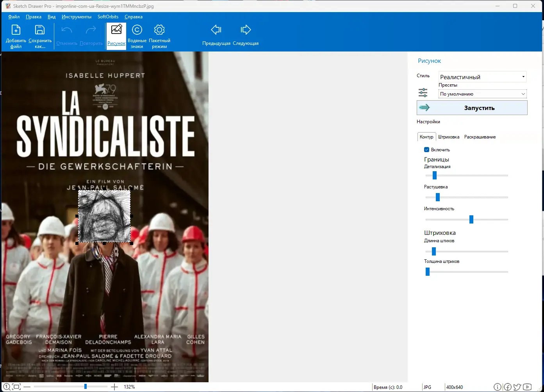
Task: Click the Время (с): 0.0 status text
Action: click(x=388, y=387)
